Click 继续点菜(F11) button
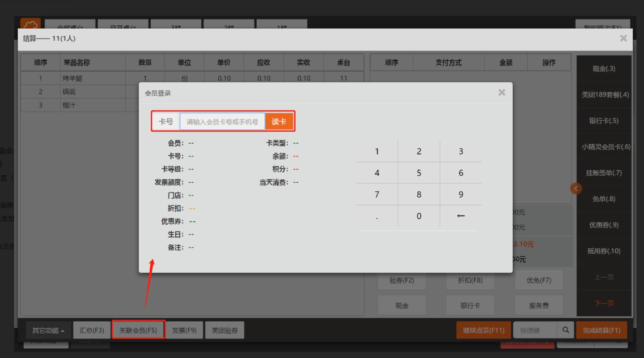This screenshot has width=644, height=358. tap(484, 330)
